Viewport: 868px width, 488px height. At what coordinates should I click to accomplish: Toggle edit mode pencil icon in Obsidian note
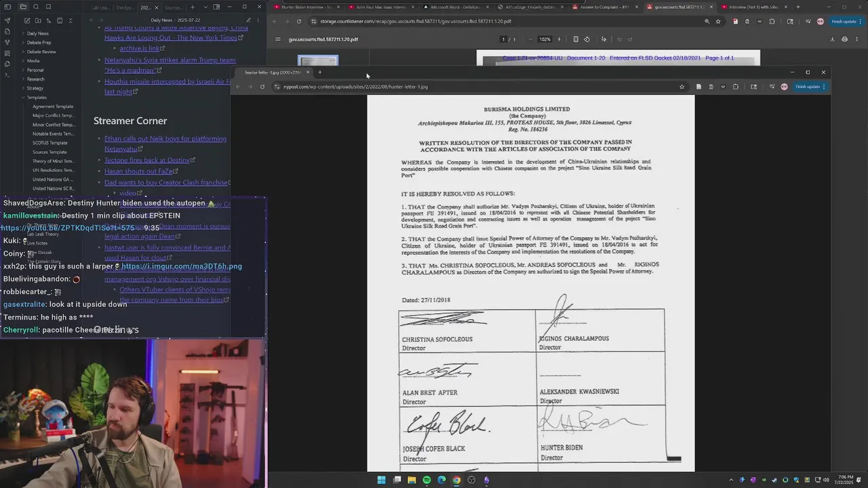[248, 20]
